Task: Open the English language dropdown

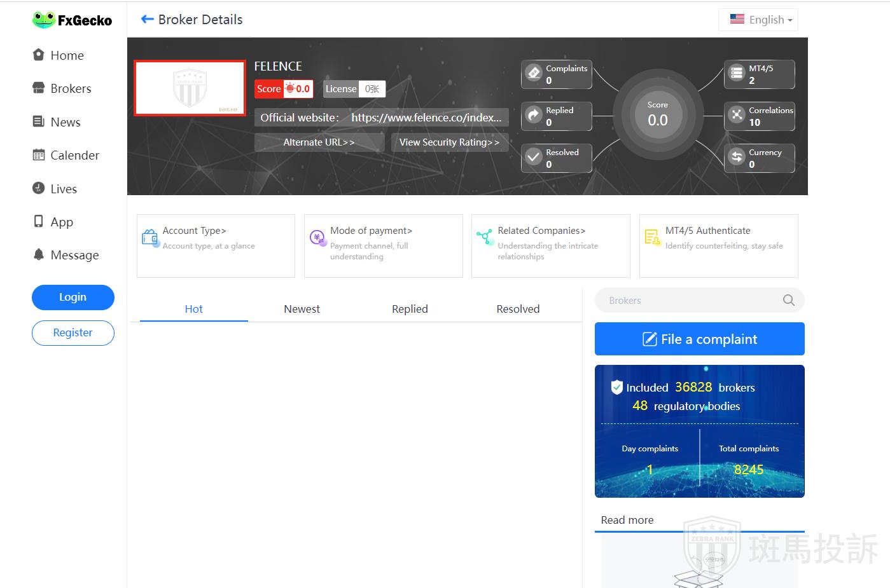Action: click(x=760, y=20)
